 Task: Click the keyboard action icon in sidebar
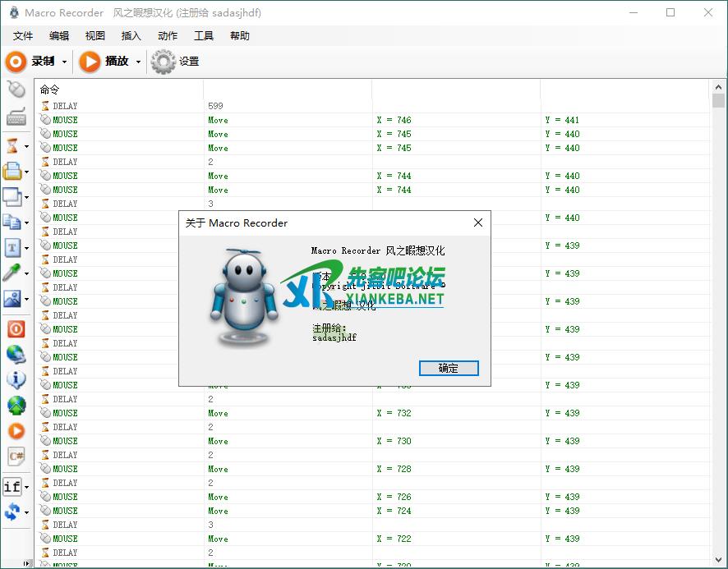[x=16, y=117]
